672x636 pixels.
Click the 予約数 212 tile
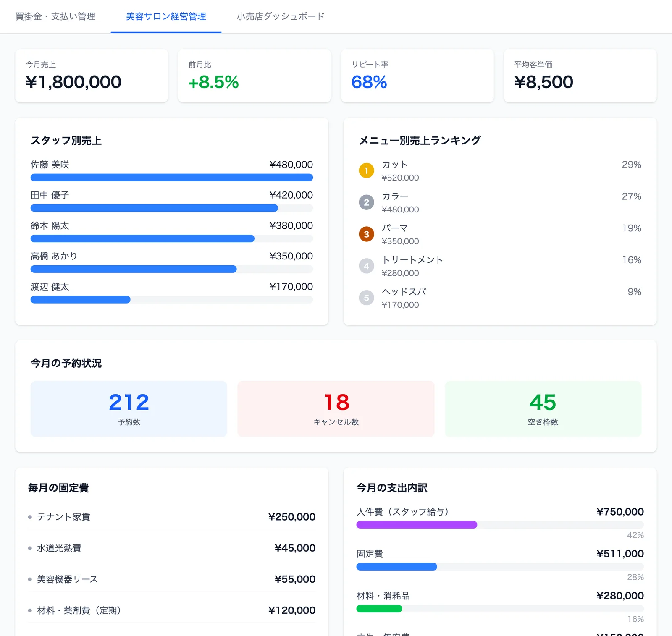(129, 409)
